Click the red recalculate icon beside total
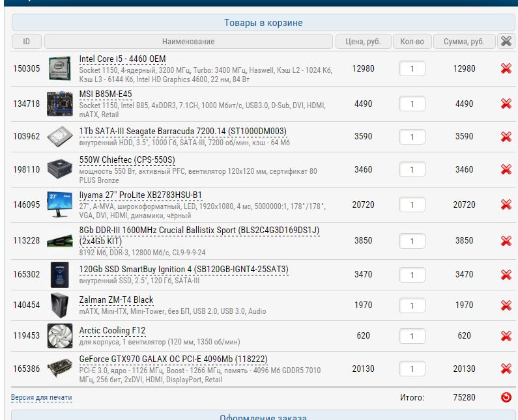This screenshot has width=518, height=420. click(506, 397)
